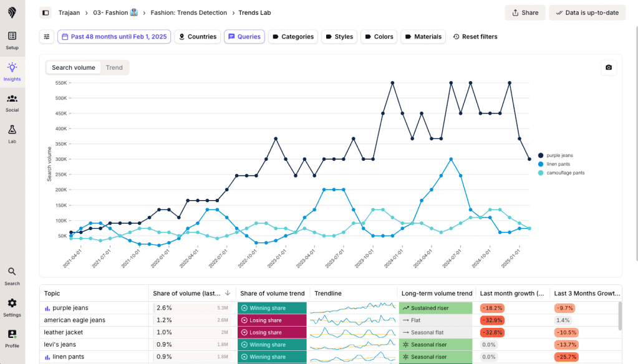Click chart icon beside purple jeans row
Viewport: 638px width, 364px height.
[47, 309]
